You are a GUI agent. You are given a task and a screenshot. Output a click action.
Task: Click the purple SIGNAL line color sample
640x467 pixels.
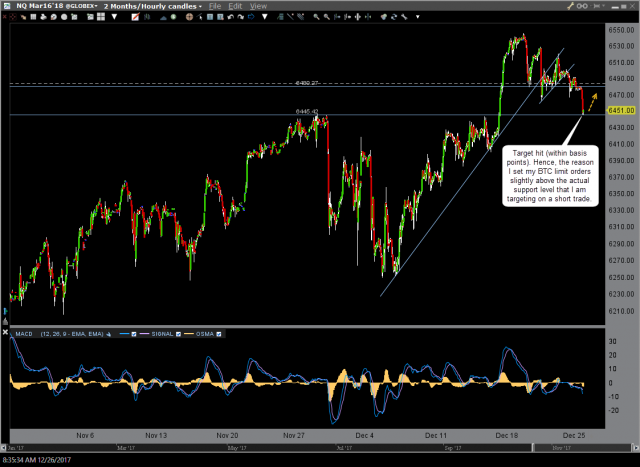[x=144, y=334]
